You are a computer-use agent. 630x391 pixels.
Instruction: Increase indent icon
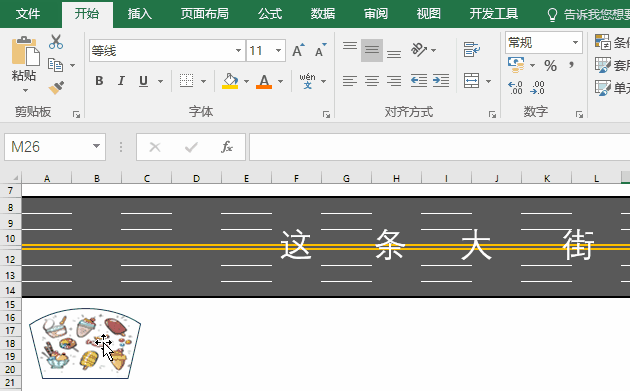[x=441, y=81]
